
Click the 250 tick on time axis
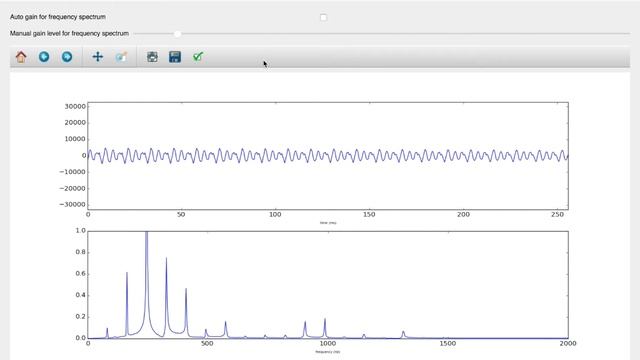point(557,214)
